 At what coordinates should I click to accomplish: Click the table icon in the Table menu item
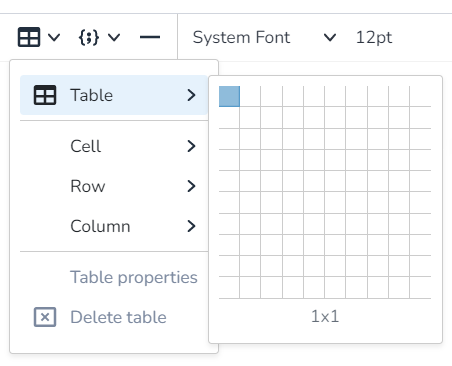45,95
